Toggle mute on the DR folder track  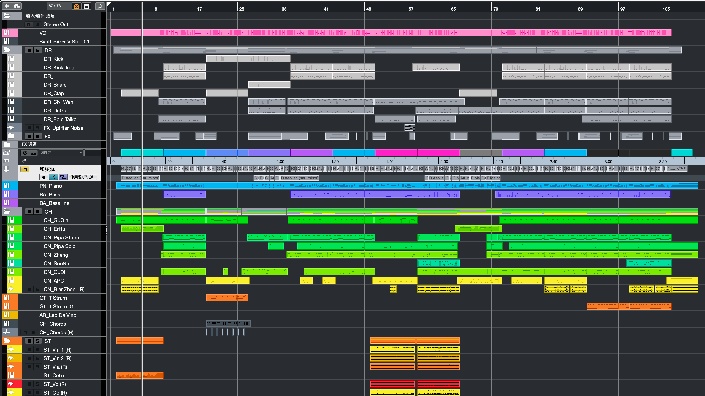[29, 50]
